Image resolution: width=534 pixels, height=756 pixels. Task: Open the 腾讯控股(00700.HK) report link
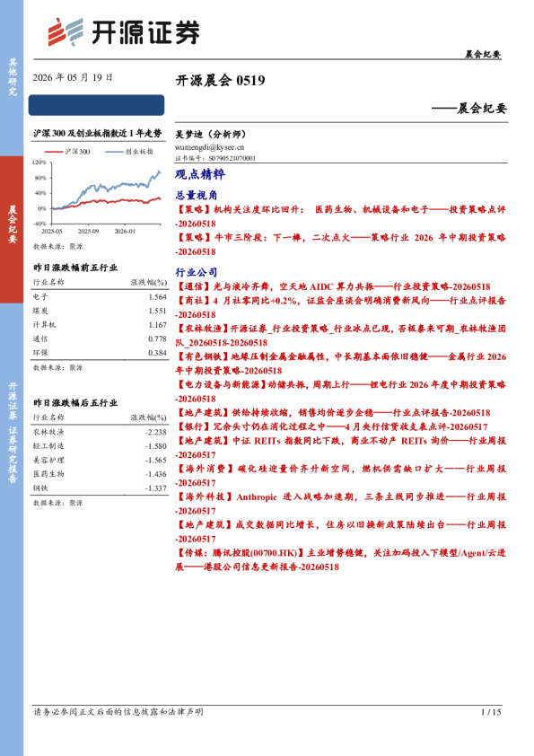(x=341, y=559)
